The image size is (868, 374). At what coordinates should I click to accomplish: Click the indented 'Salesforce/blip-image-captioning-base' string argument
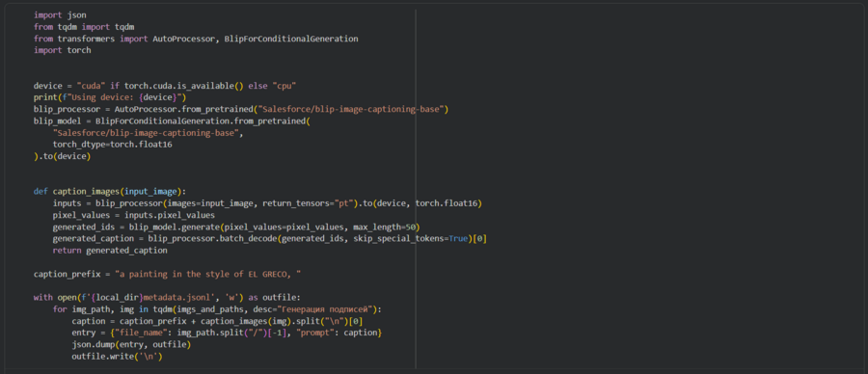[x=148, y=133]
